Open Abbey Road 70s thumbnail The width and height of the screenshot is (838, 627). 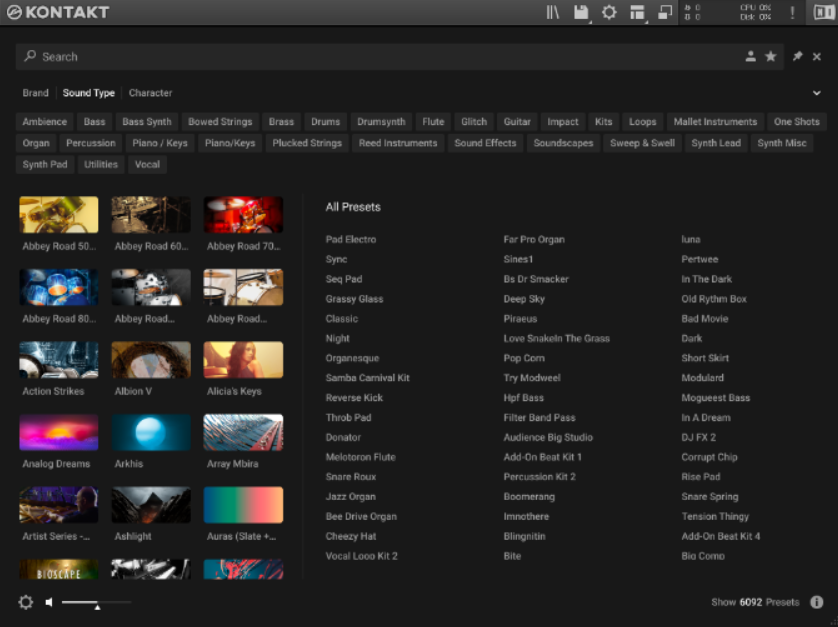click(243, 214)
